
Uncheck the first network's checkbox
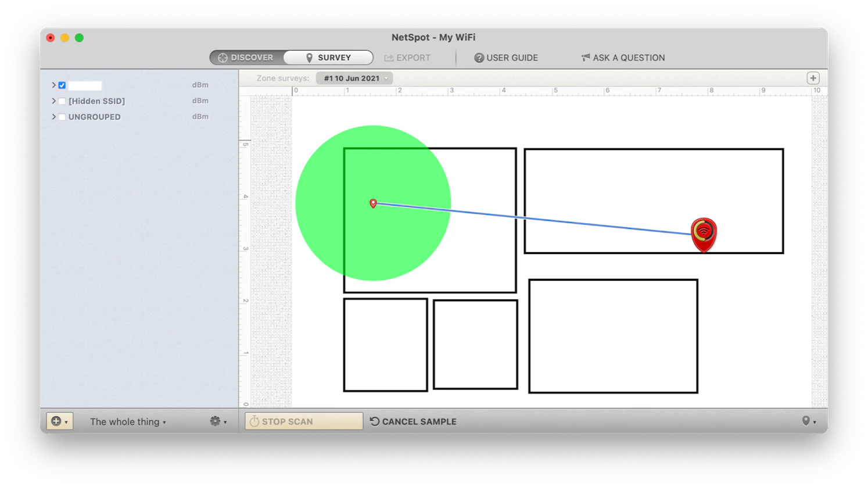62,85
